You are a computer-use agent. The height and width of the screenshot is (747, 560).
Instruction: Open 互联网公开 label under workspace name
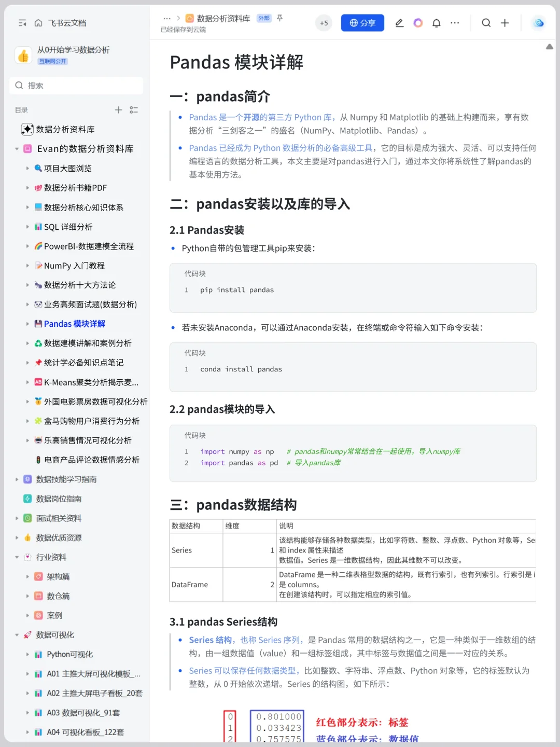[x=53, y=61]
